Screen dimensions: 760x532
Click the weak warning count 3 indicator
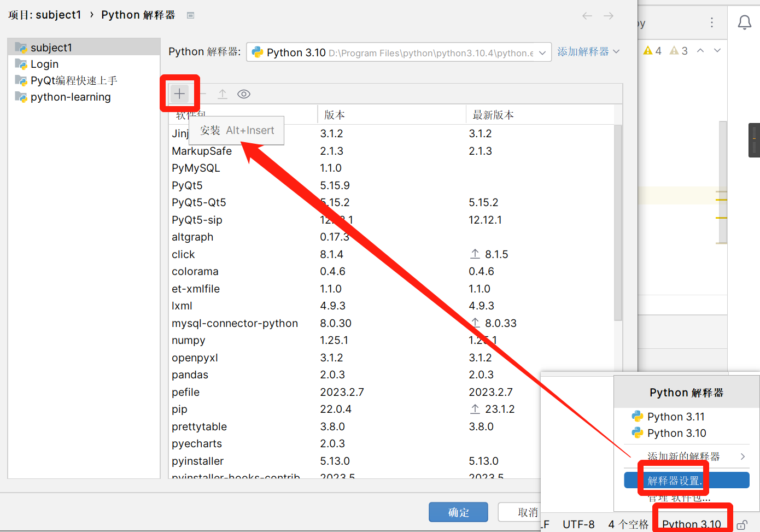[x=679, y=51]
